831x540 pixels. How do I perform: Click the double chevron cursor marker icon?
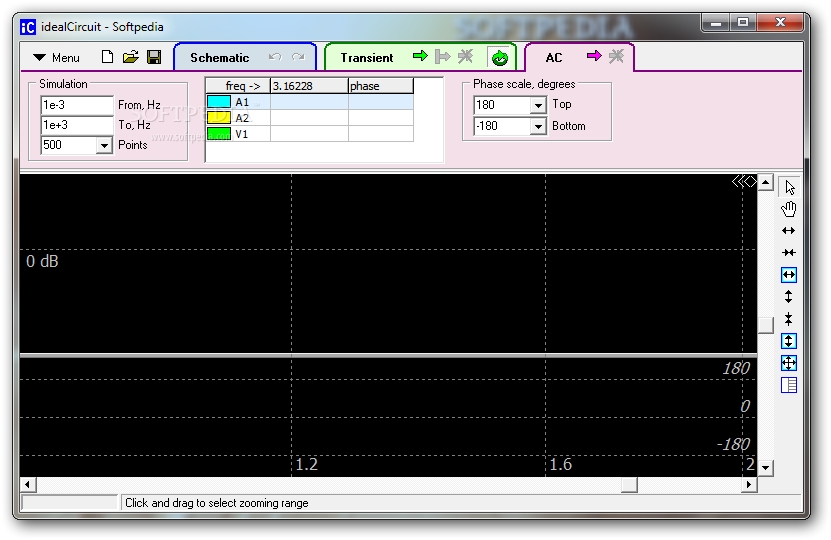(737, 182)
